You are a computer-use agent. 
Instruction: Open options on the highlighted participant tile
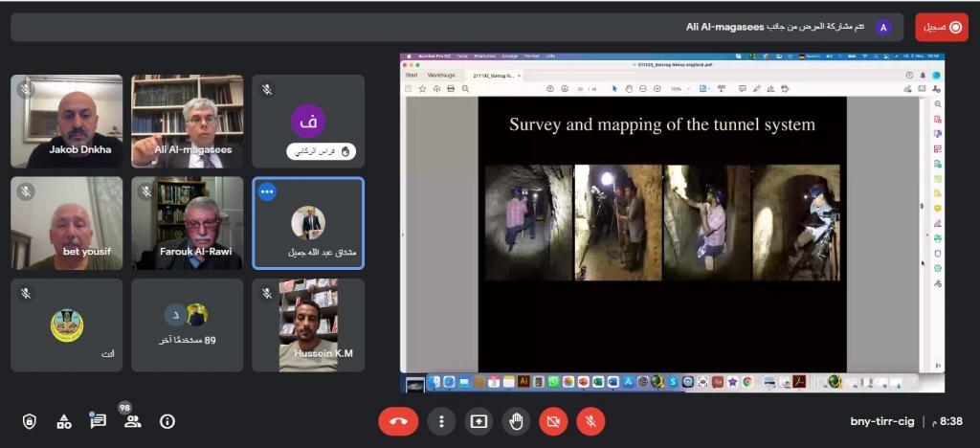(267, 192)
